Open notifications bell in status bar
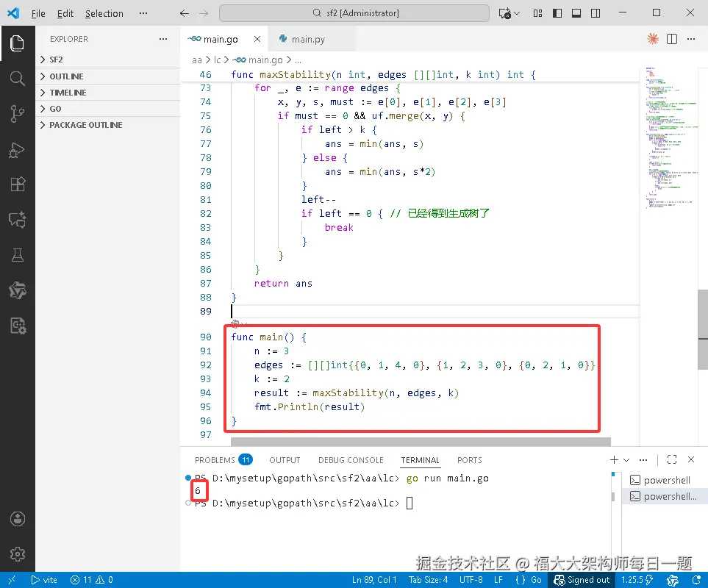Image resolution: width=708 pixels, height=588 pixels. point(696,580)
